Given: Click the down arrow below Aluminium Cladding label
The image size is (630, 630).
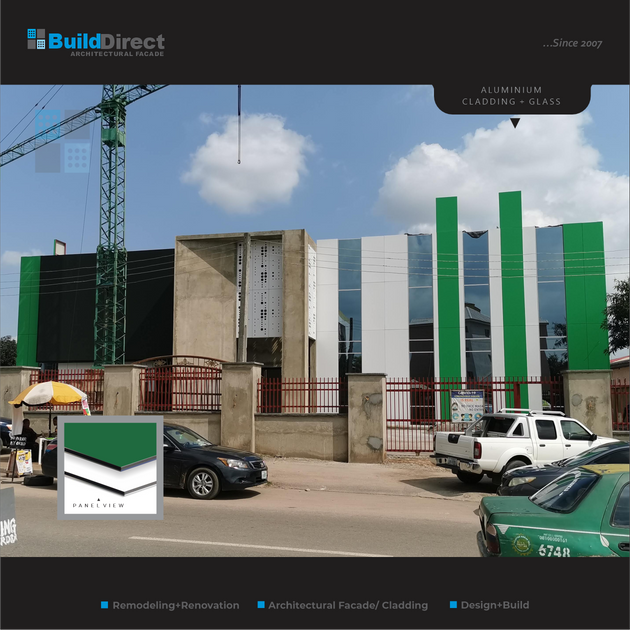Looking at the screenshot, I should click(x=515, y=124).
